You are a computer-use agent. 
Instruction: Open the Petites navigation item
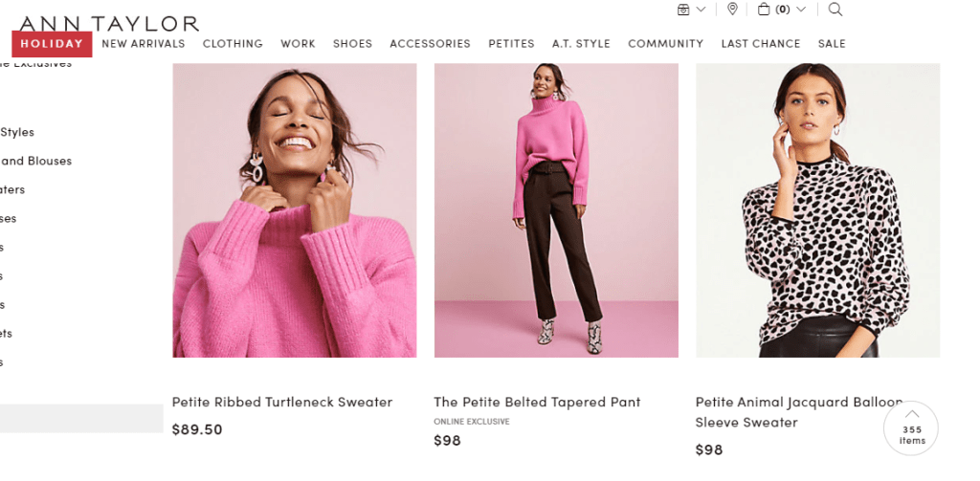511,44
